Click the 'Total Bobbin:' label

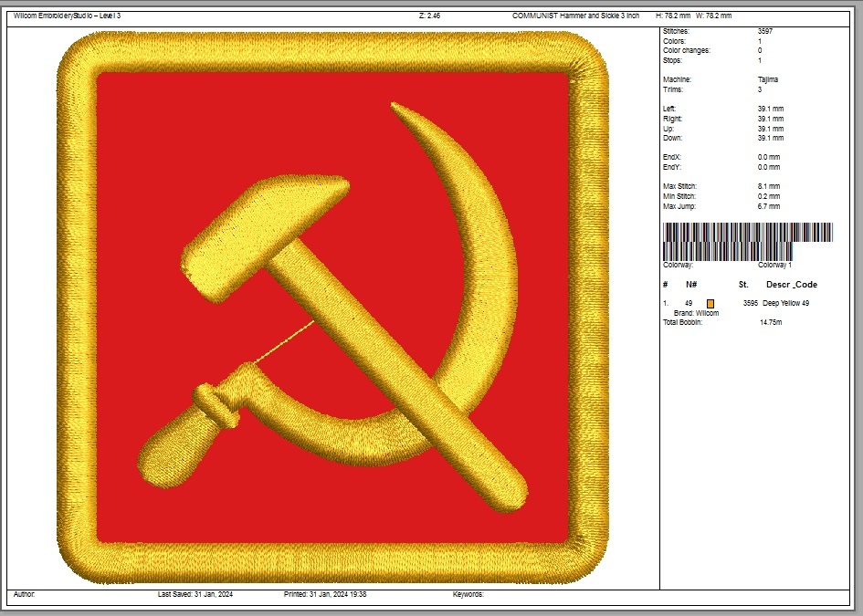pos(682,323)
